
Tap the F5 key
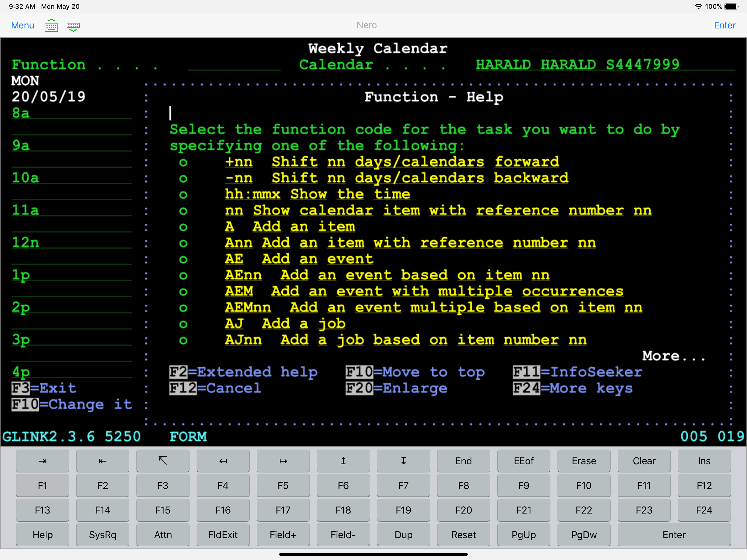pyautogui.click(x=283, y=485)
